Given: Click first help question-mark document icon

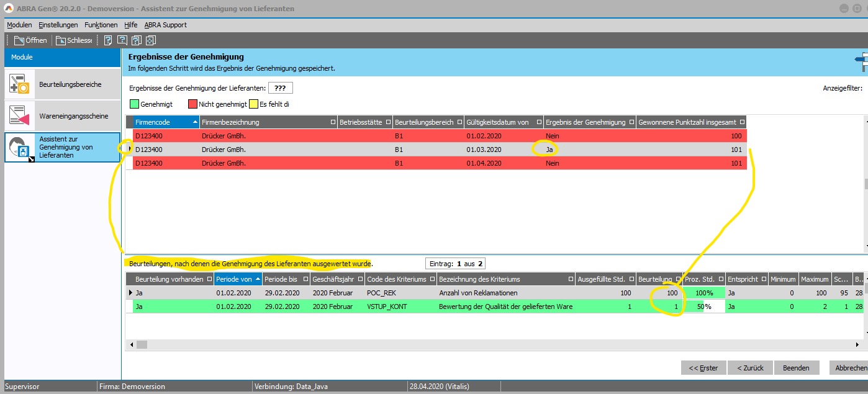Looking at the screenshot, I should coord(108,40).
